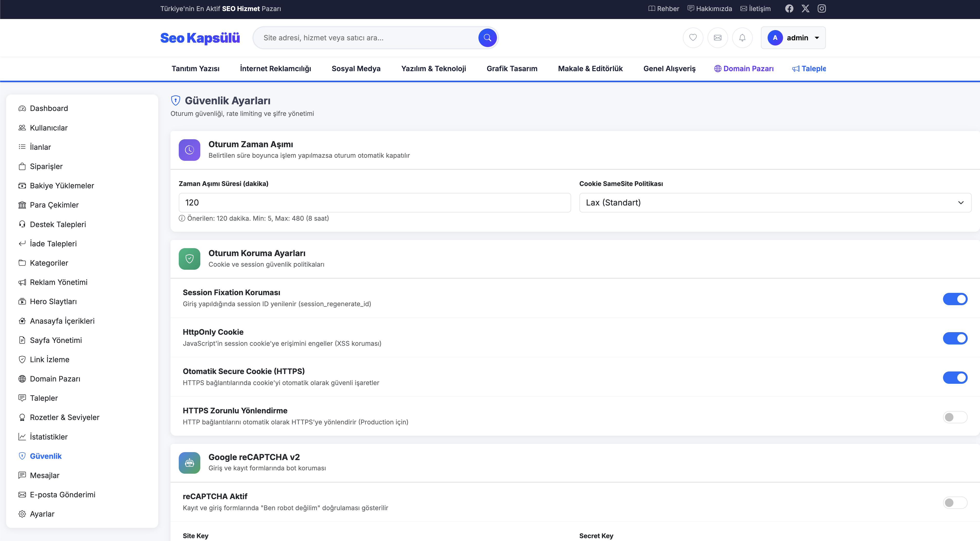Disable Session Fixation Koruması toggle

click(955, 299)
